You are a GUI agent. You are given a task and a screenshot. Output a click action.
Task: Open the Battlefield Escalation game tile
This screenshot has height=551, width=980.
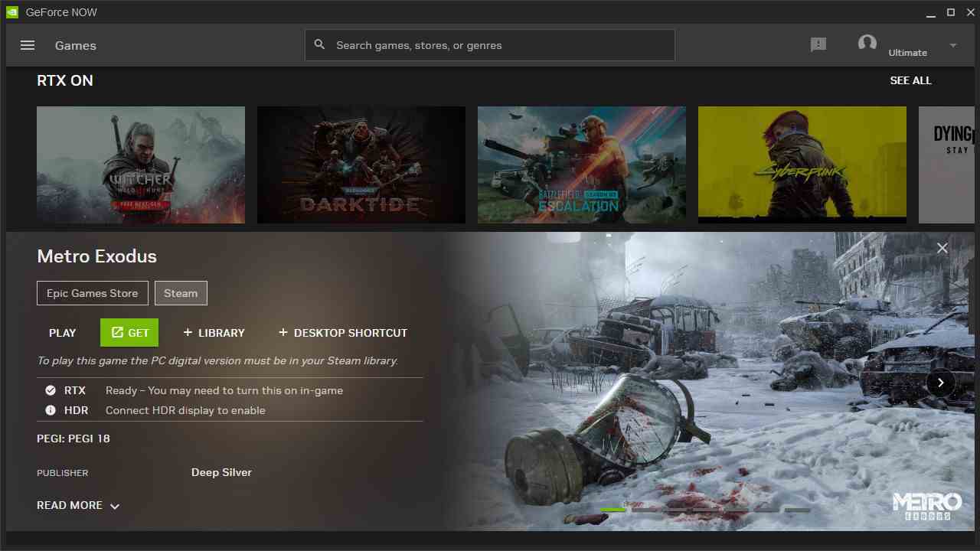(x=582, y=165)
